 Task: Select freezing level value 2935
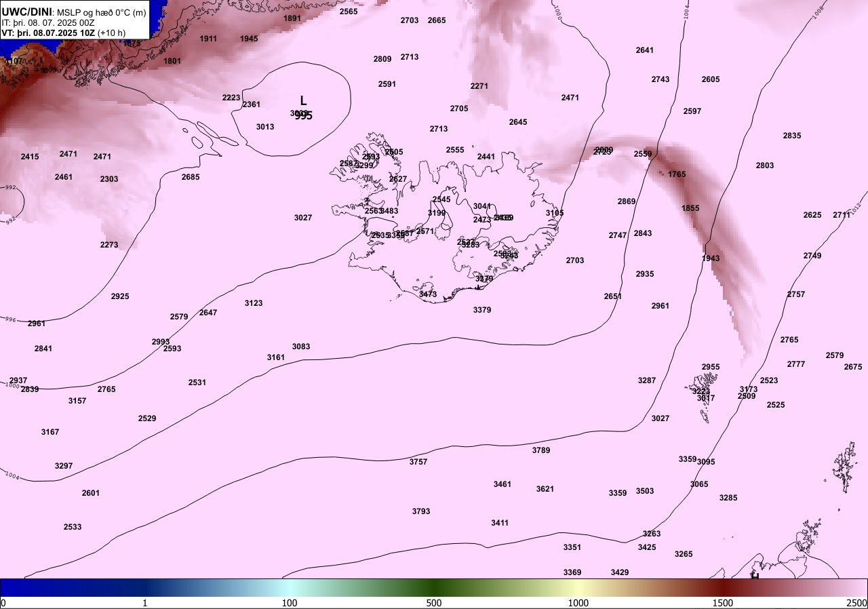(645, 274)
